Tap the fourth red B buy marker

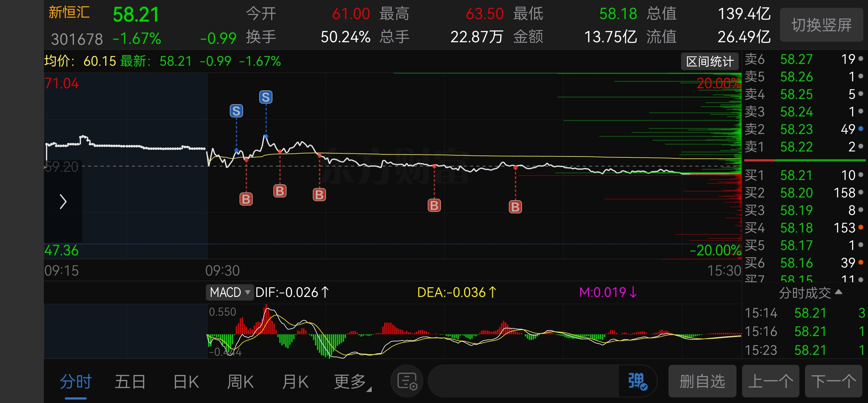[x=434, y=205]
